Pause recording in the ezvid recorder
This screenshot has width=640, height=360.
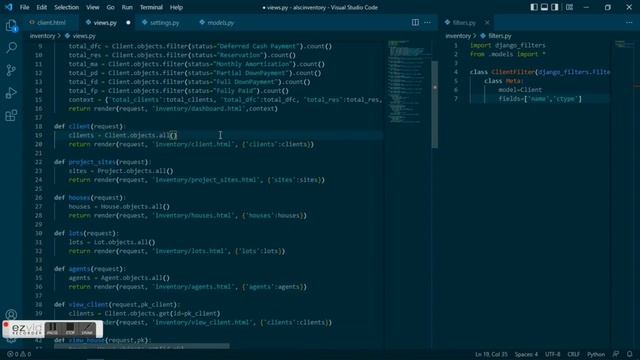tap(52, 329)
